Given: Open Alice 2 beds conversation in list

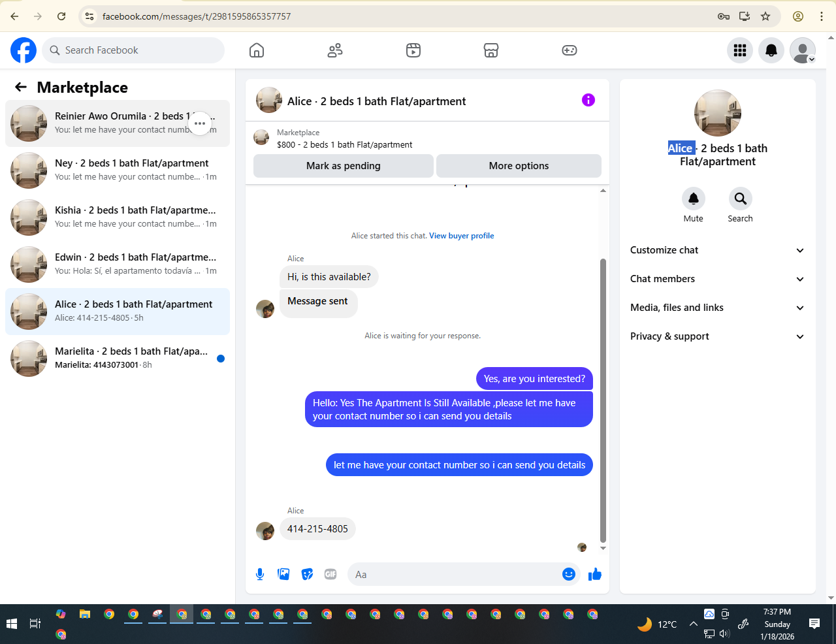Looking at the screenshot, I should coord(118,312).
